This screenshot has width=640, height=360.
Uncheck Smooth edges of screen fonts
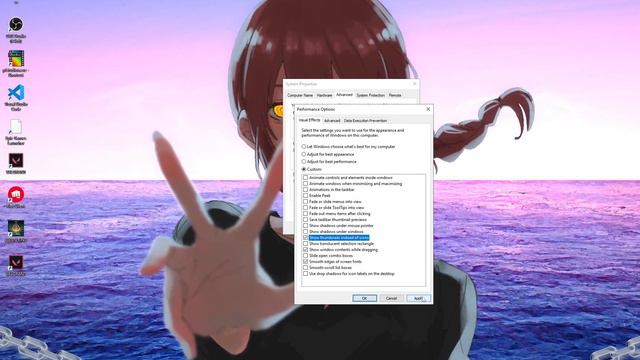(x=306, y=262)
